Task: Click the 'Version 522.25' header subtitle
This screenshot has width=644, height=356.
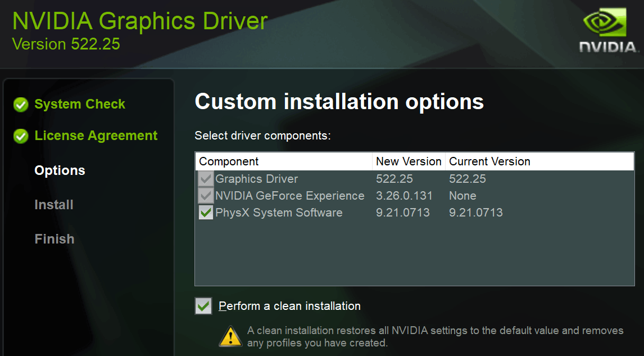Action: pyautogui.click(x=66, y=44)
